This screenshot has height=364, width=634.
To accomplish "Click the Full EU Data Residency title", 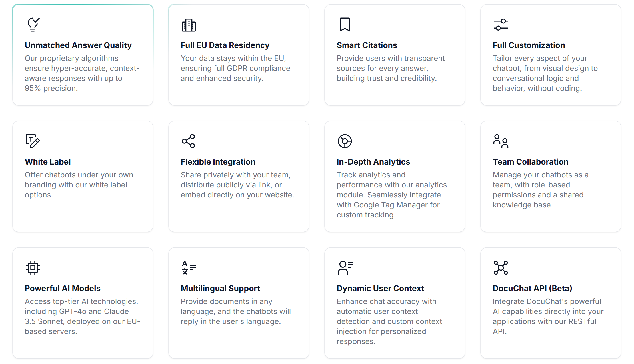I will (x=225, y=45).
